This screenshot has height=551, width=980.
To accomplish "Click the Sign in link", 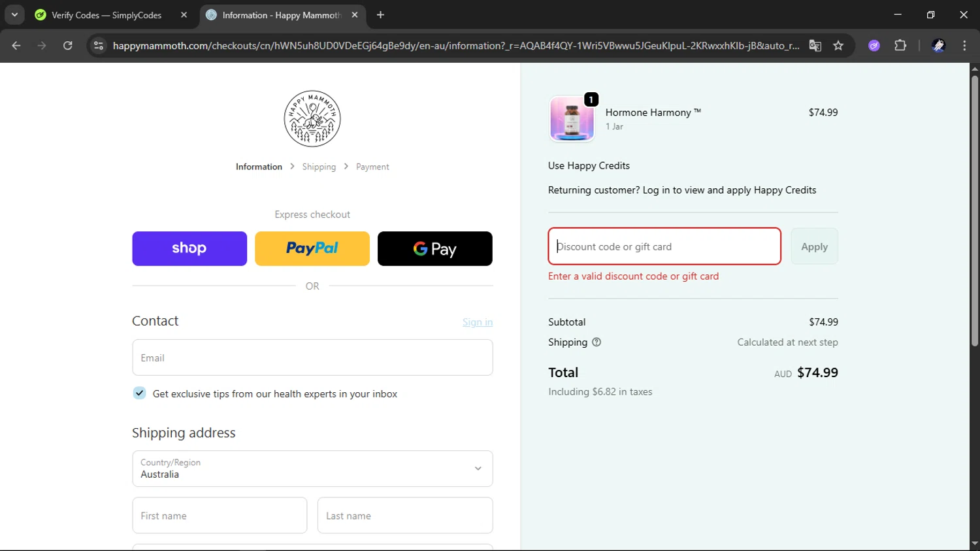I will [x=478, y=322].
